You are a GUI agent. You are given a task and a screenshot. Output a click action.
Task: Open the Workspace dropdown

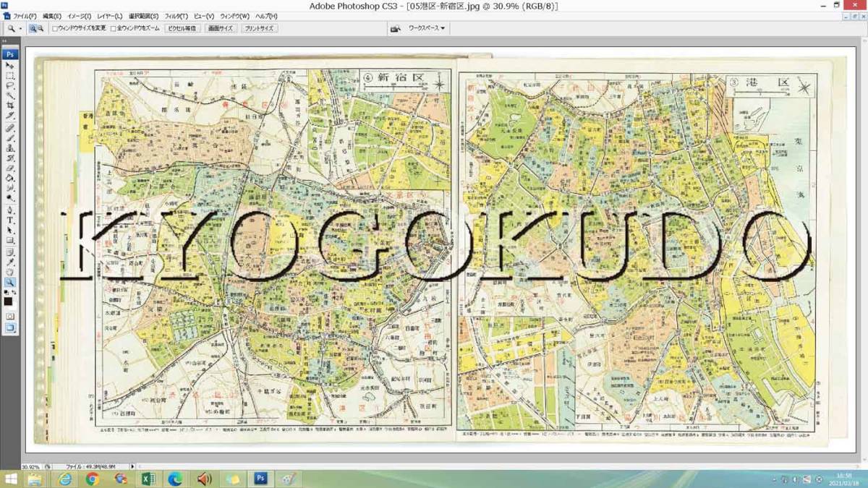pyautogui.click(x=427, y=28)
